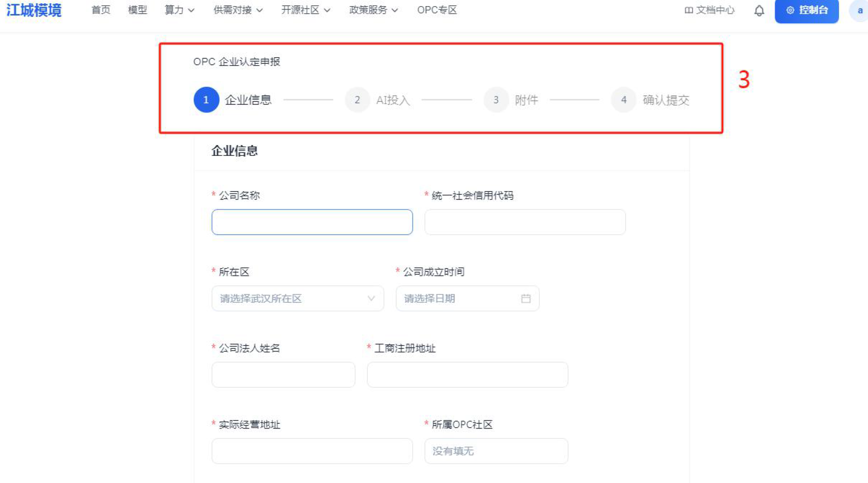Click the 江城模境 site logo
The width and height of the screenshot is (868, 483).
click(x=34, y=10)
